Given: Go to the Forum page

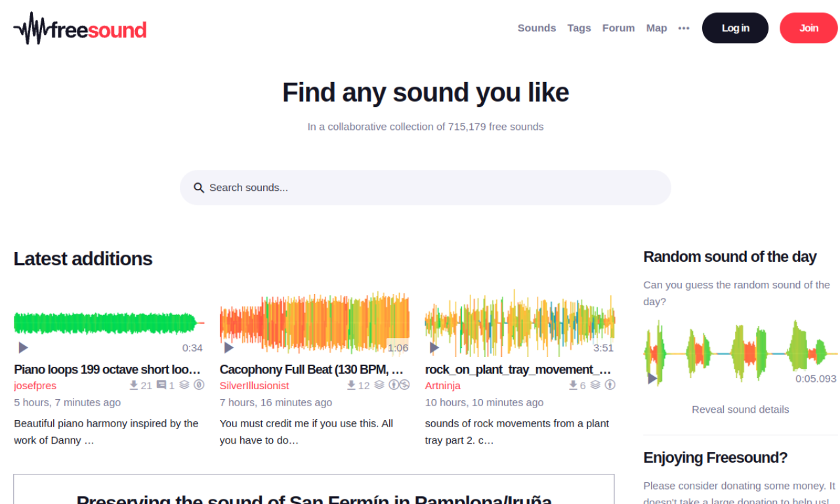Looking at the screenshot, I should point(618,28).
